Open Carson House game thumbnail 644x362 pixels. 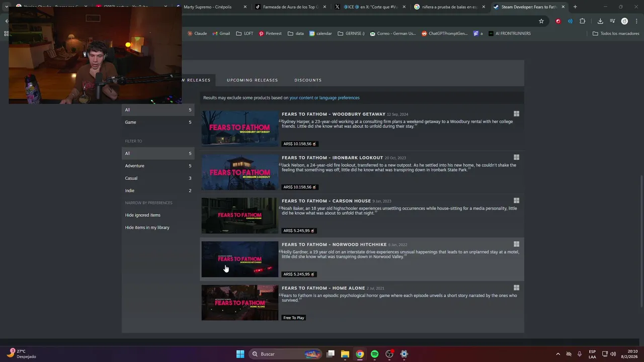(x=239, y=216)
